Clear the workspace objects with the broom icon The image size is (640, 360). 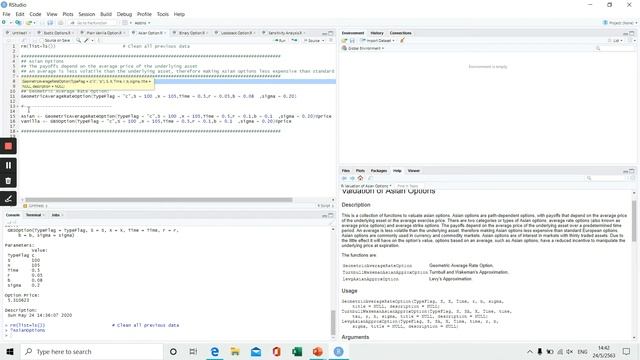[402, 40]
